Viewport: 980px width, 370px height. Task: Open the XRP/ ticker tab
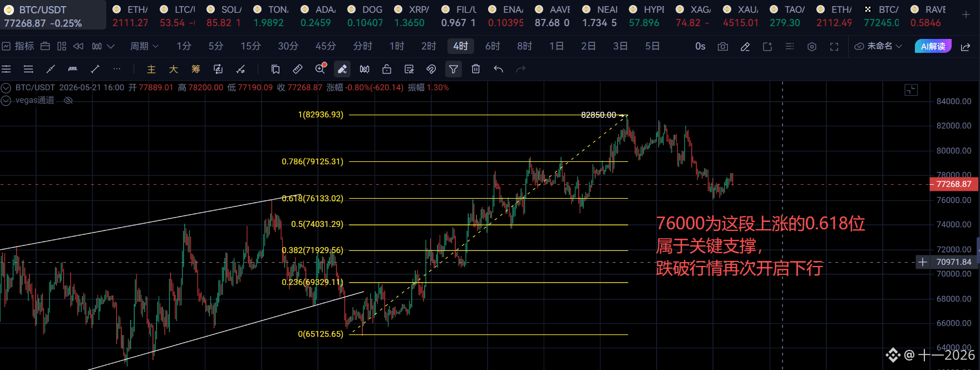[411, 16]
